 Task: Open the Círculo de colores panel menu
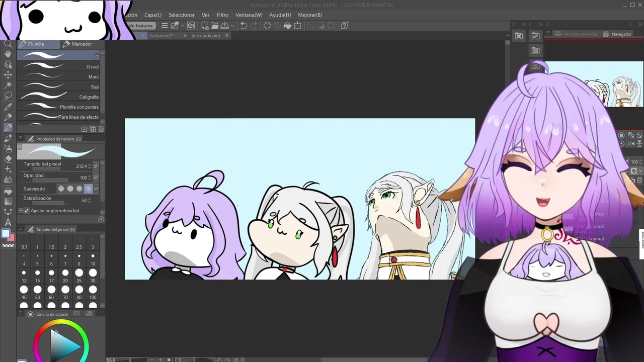tap(21, 314)
